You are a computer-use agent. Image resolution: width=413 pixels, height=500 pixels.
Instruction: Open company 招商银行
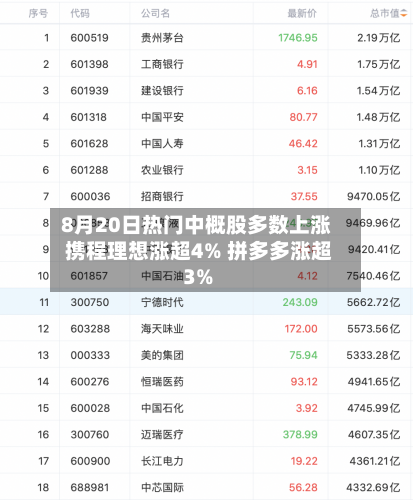[162, 197]
